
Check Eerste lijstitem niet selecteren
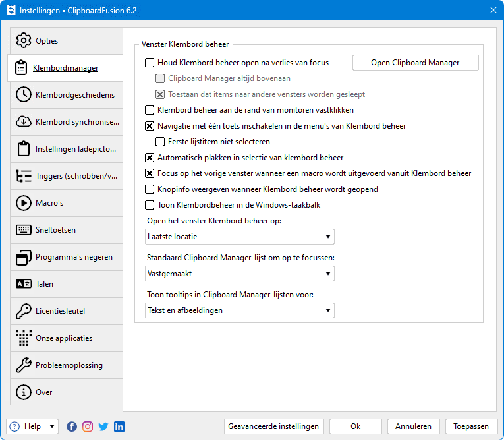[x=160, y=142]
